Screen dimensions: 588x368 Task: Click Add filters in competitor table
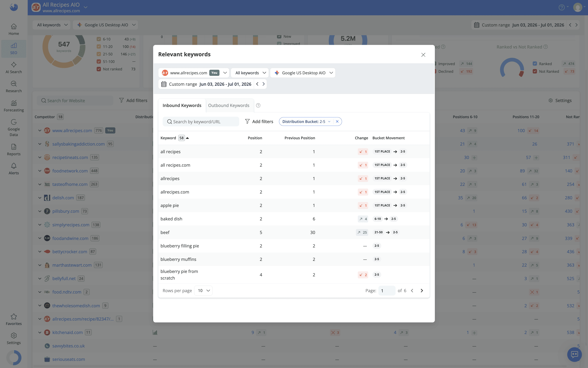[x=133, y=101]
